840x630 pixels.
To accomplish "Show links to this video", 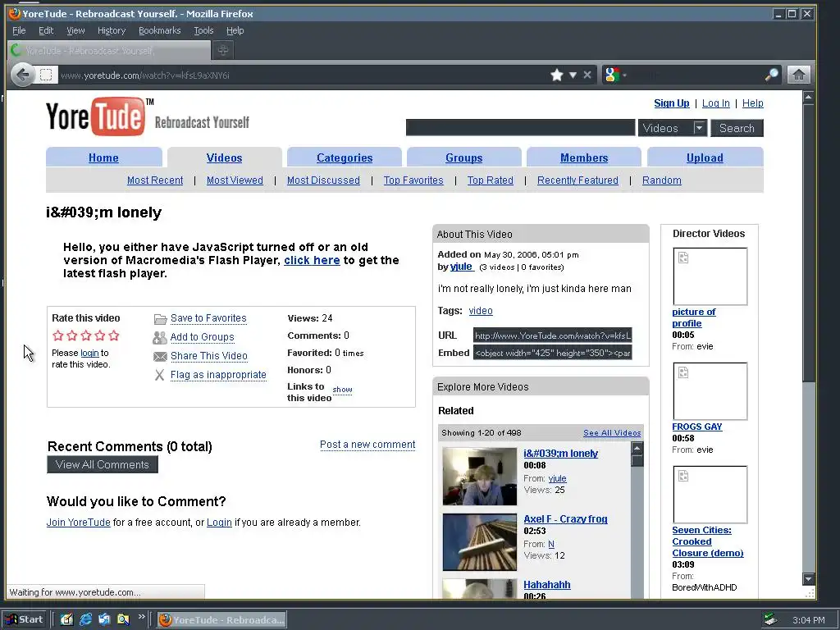I will coord(342,390).
